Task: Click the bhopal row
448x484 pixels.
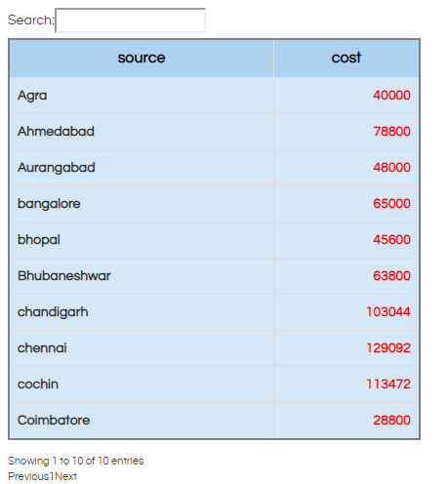Action: 215,240
